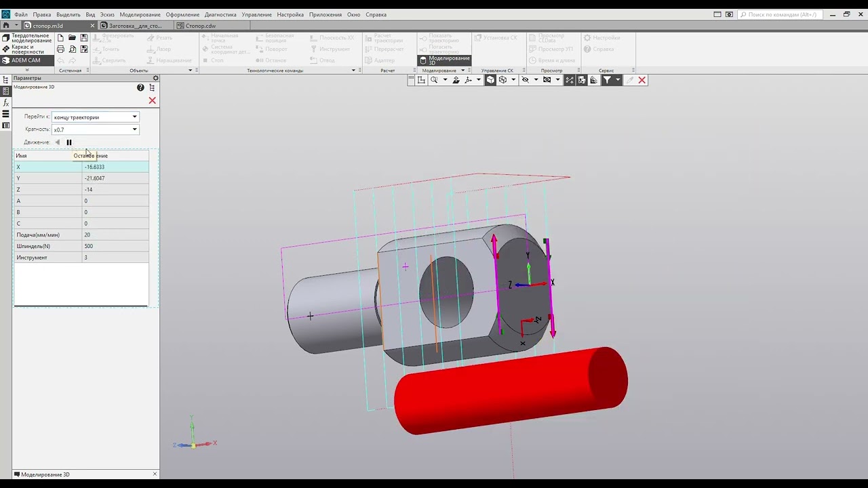Open the parameters panel sidebar icon
The height and width of the screenshot is (488, 868).
(6, 91)
